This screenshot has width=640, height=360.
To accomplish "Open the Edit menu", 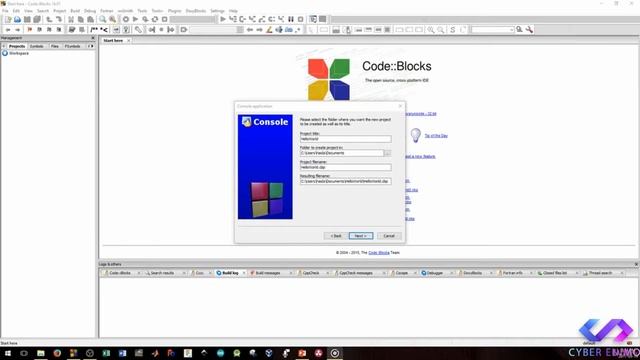I will pyautogui.click(x=16, y=11).
